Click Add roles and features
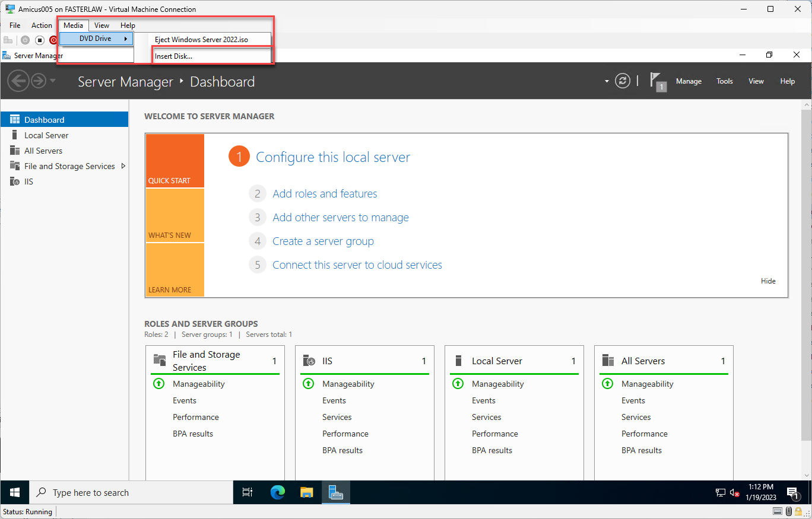This screenshot has width=812, height=519. pyautogui.click(x=325, y=194)
